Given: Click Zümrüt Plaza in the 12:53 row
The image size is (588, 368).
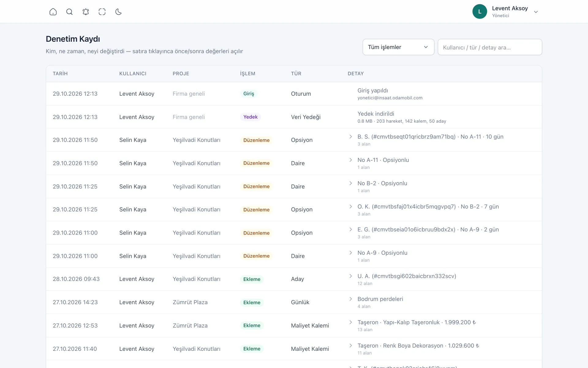Looking at the screenshot, I should (190, 326).
